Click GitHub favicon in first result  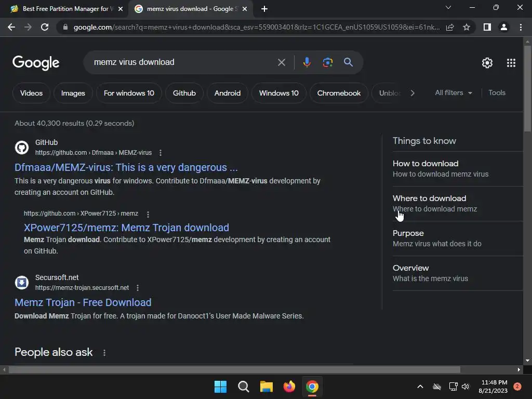coord(22,148)
